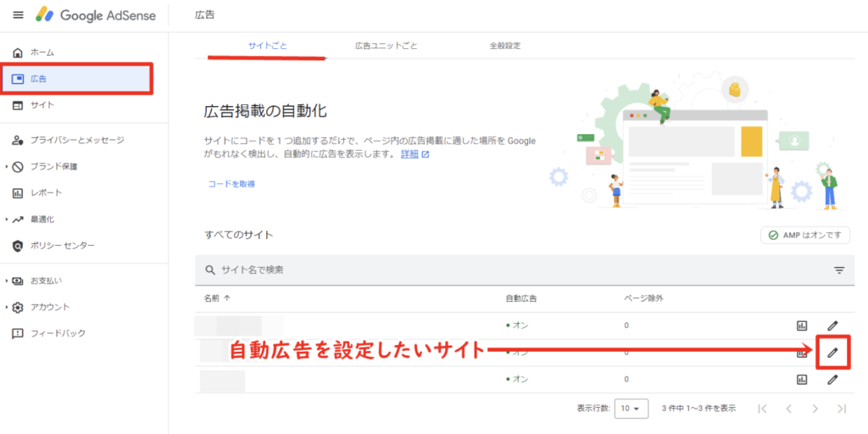Jump to last page in pagination
Viewport: 868px width, 434px height.
point(841,408)
